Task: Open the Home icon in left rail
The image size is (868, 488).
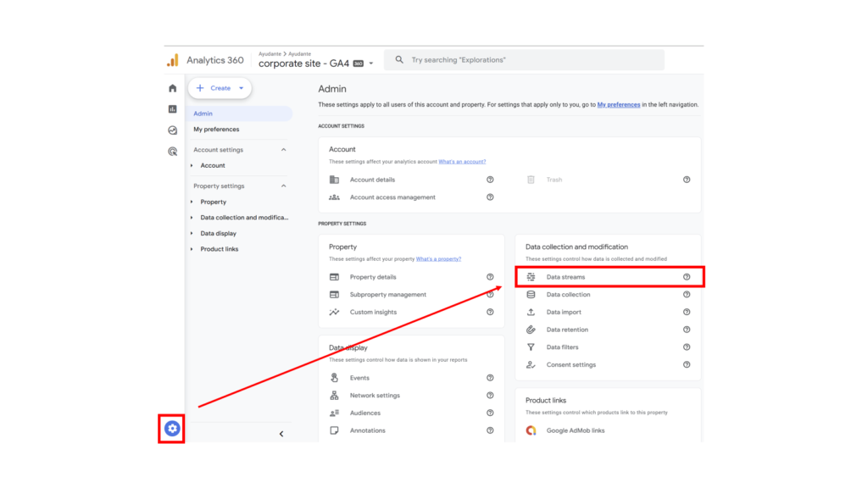Action: (173, 88)
